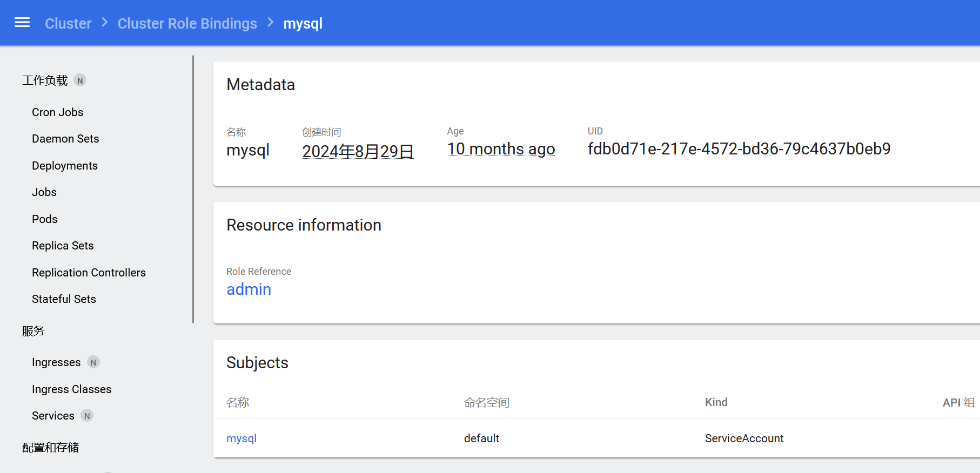980x473 pixels.
Task: Open Jobs in the sidebar
Action: tap(44, 192)
